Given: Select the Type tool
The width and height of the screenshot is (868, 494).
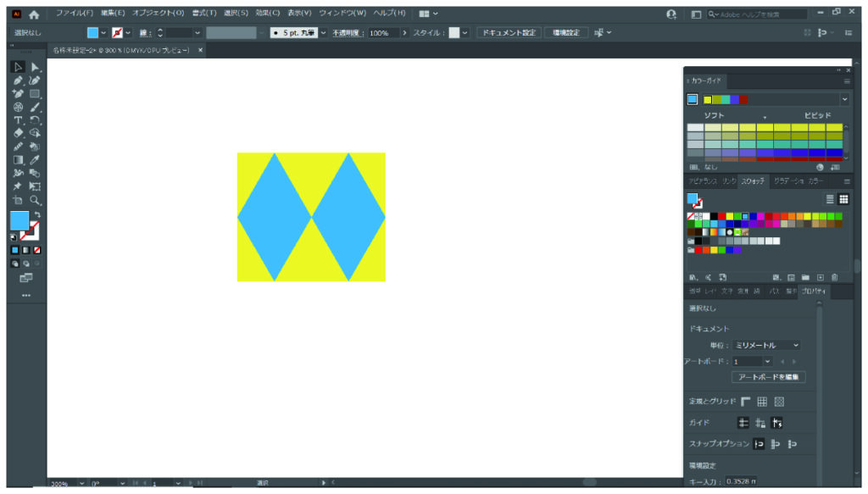Looking at the screenshot, I should [x=18, y=120].
